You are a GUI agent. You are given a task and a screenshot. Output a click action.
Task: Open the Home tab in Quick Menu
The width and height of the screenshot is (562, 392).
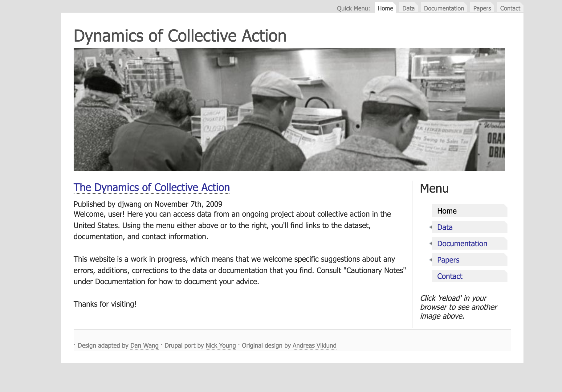[385, 8]
